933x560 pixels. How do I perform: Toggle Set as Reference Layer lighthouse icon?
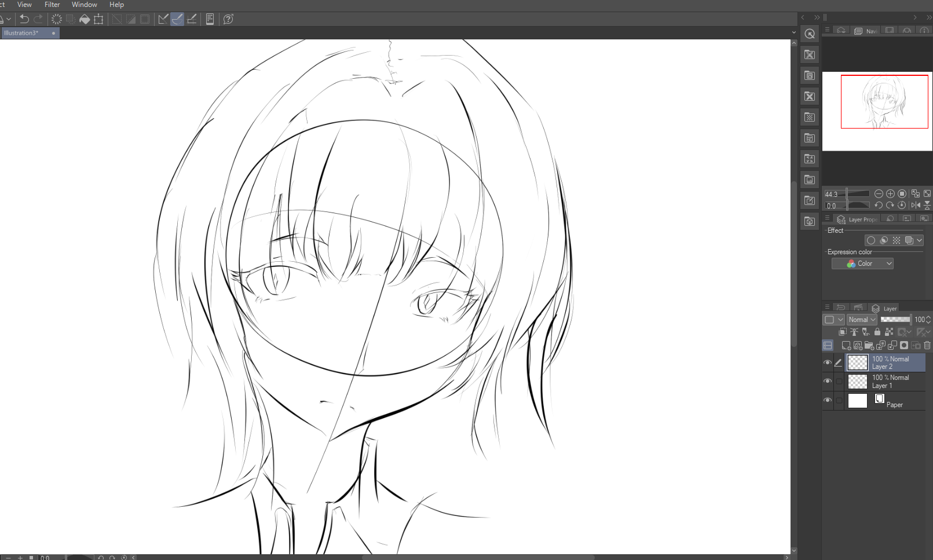(x=854, y=332)
